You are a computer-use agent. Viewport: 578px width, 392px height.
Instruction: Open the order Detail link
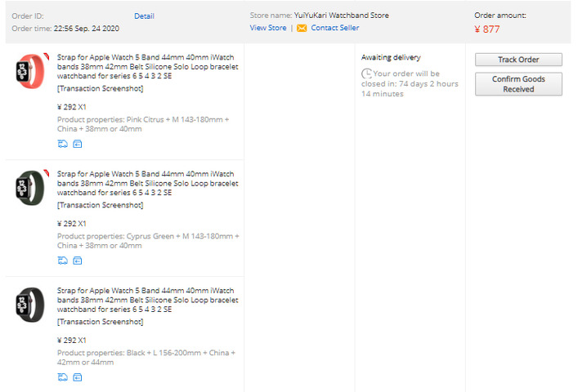[144, 16]
